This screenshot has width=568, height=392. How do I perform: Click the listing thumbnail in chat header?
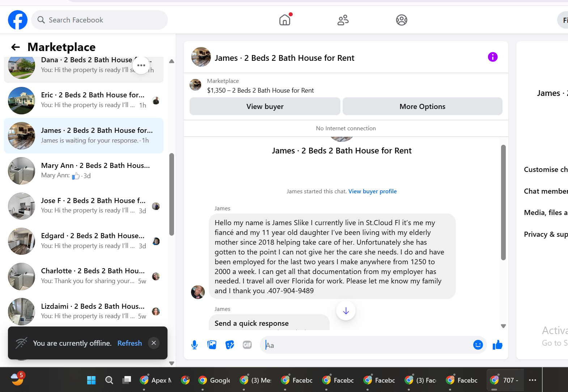click(x=201, y=57)
